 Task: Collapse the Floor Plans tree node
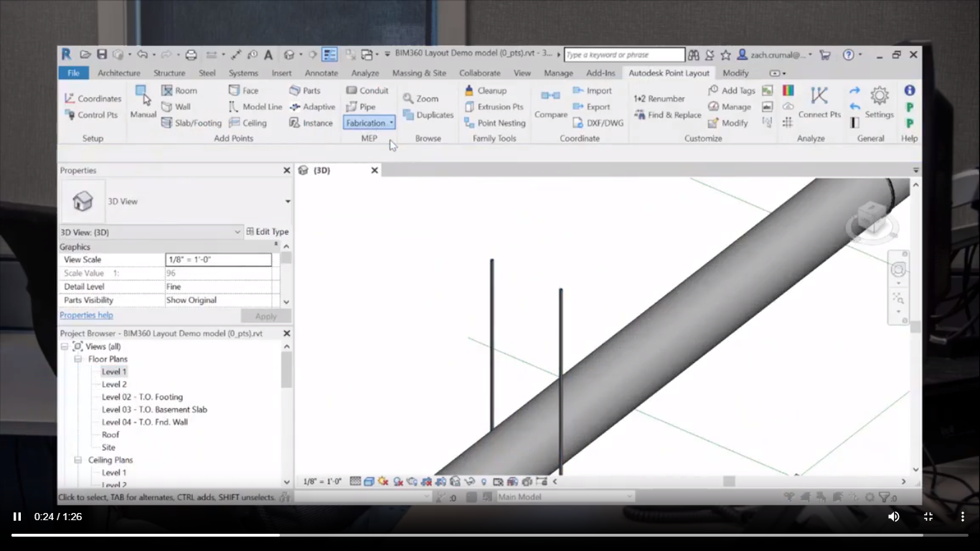pos(78,359)
